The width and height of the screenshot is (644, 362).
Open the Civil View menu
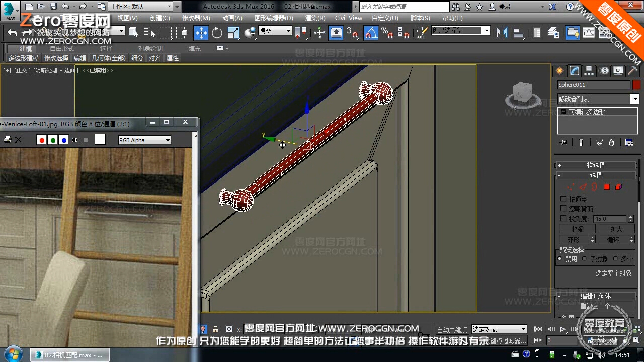click(x=349, y=18)
